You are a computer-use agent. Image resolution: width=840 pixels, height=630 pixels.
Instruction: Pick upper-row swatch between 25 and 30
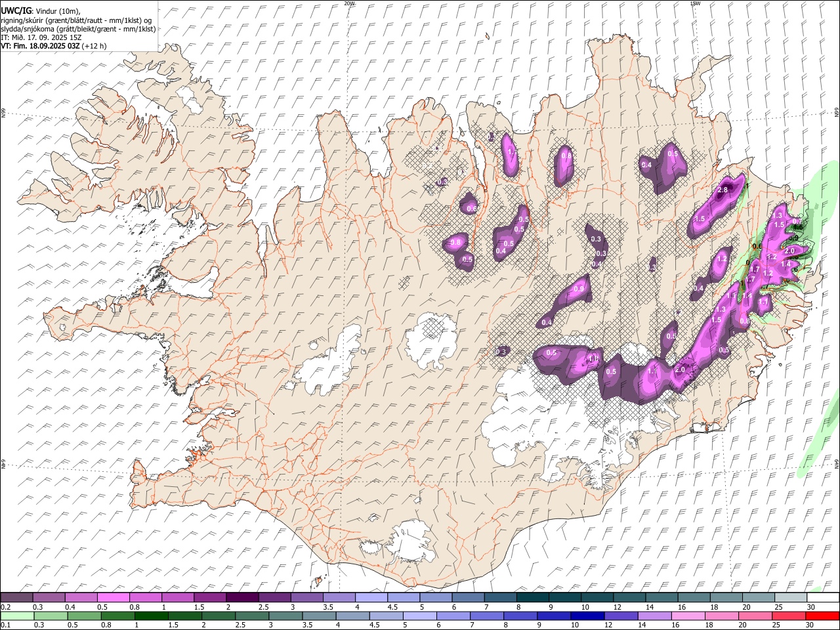click(791, 598)
